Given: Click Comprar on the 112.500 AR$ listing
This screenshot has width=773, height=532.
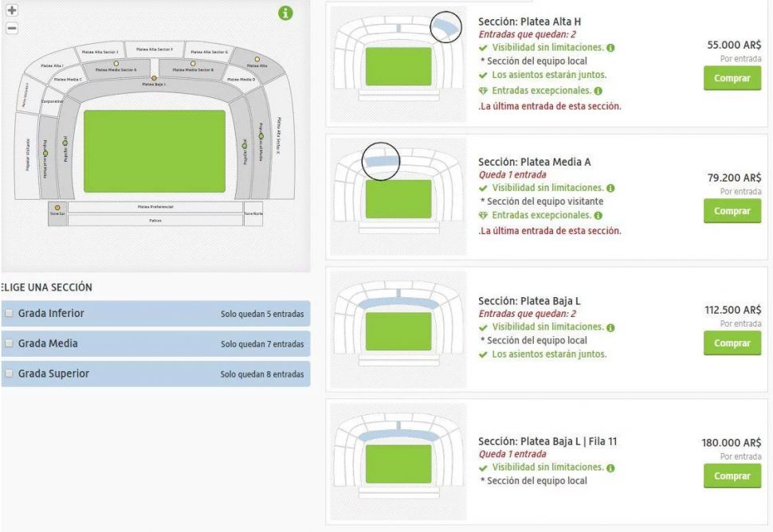Looking at the screenshot, I should pyautogui.click(x=732, y=343).
